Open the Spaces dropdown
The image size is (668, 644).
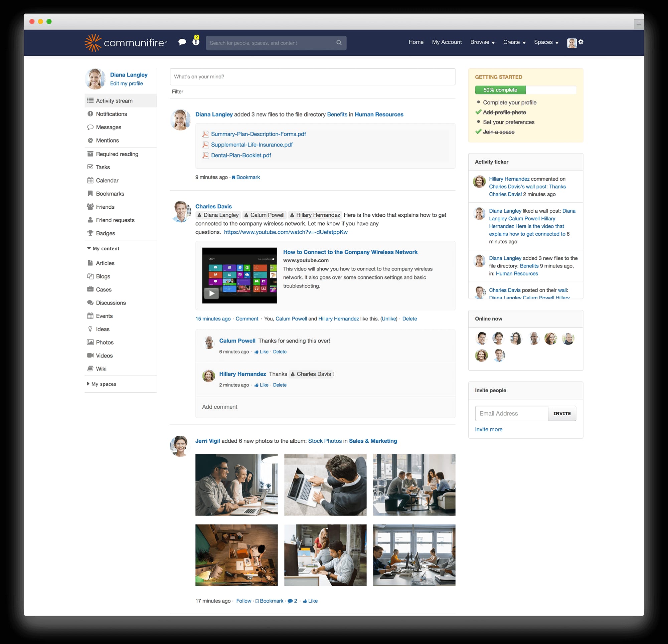[x=546, y=42]
